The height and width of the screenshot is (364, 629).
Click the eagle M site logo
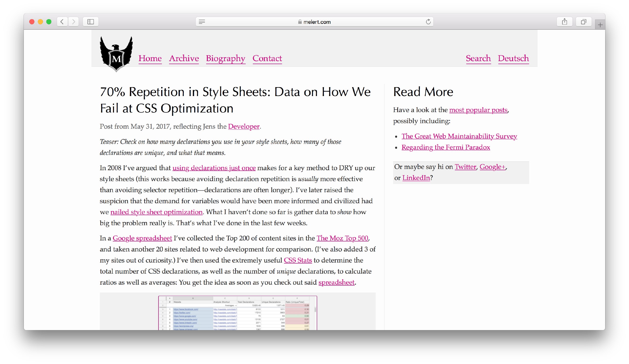[116, 54]
